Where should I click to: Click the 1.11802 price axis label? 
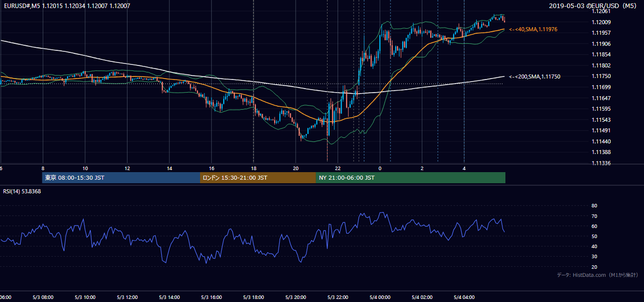pyautogui.click(x=601, y=65)
